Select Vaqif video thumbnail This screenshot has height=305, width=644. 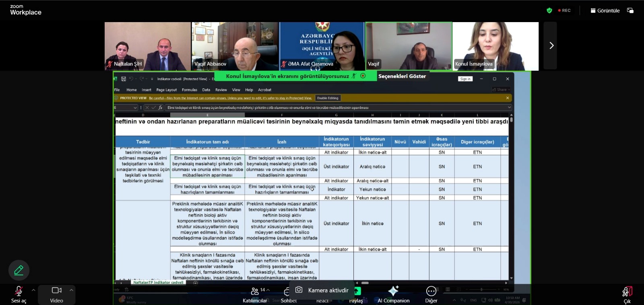click(409, 46)
